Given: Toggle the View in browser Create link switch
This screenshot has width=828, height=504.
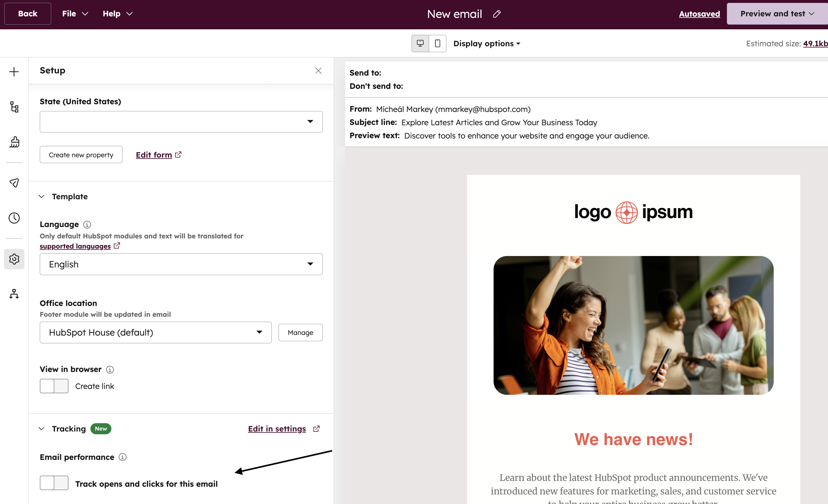Looking at the screenshot, I should coord(54,386).
